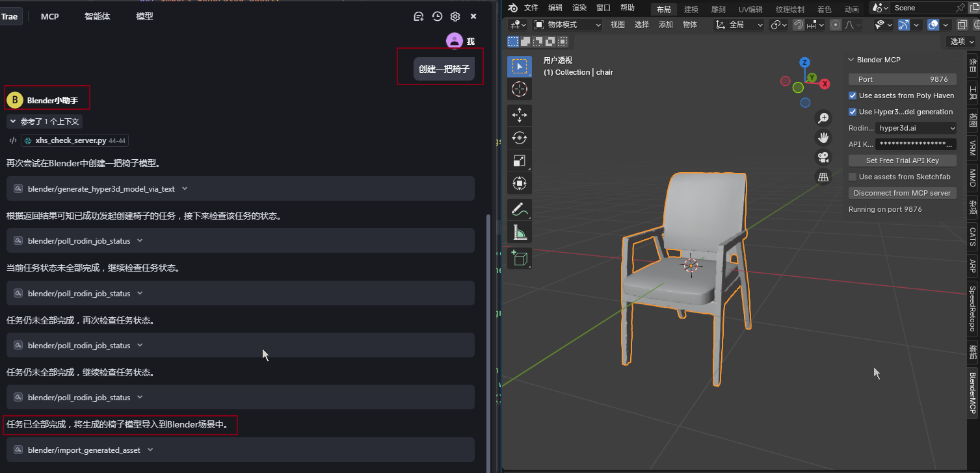Click Disconnect from MCP server
The image size is (980, 473).
pos(902,193)
